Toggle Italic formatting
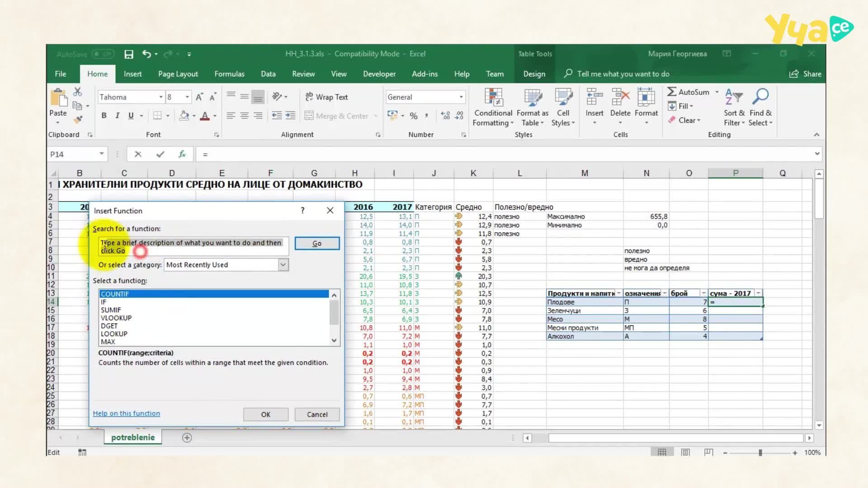 coord(118,116)
